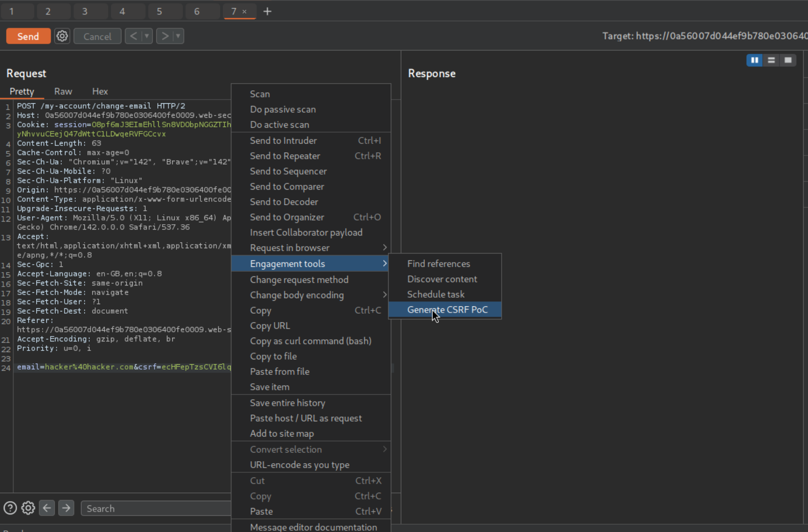The height and width of the screenshot is (532, 808).
Task: Select combined tabbed layout view icon
Action: tap(788, 60)
